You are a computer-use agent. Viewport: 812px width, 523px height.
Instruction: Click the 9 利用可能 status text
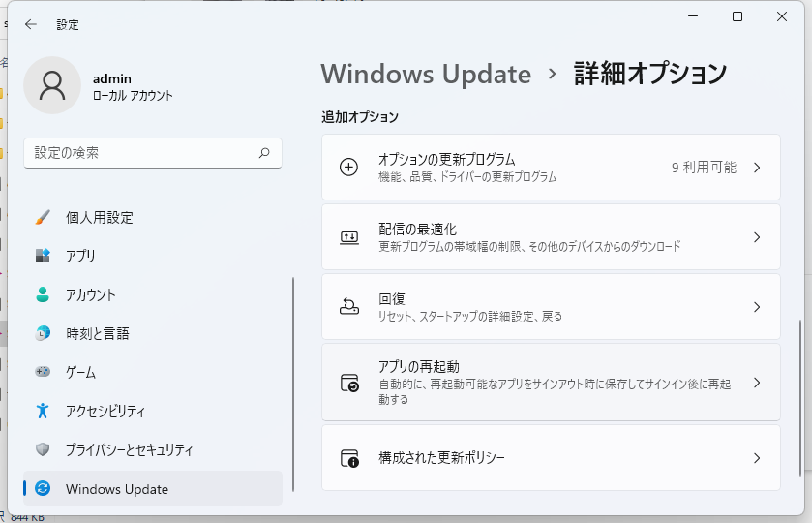coord(704,168)
